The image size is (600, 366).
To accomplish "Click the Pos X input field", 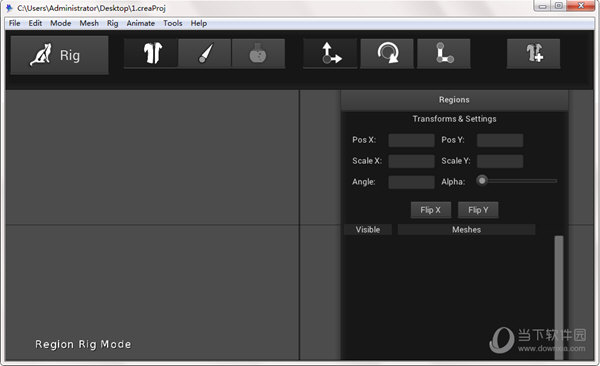I will tap(411, 140).
